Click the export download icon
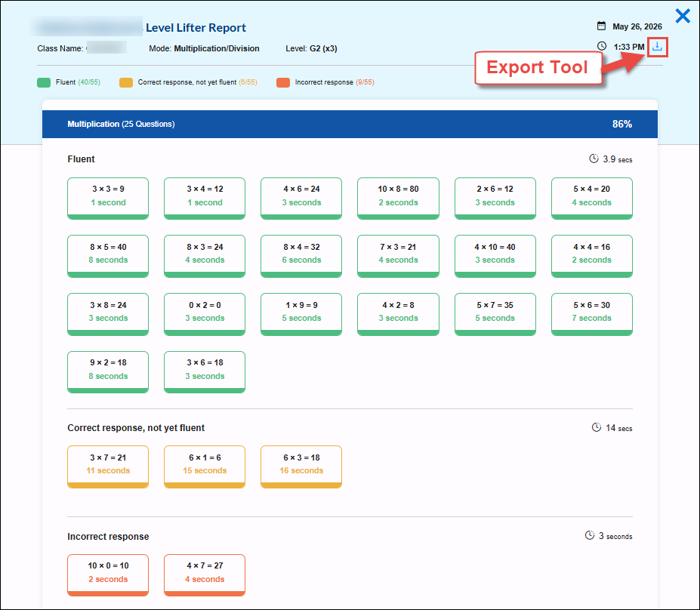 [657, 46]
